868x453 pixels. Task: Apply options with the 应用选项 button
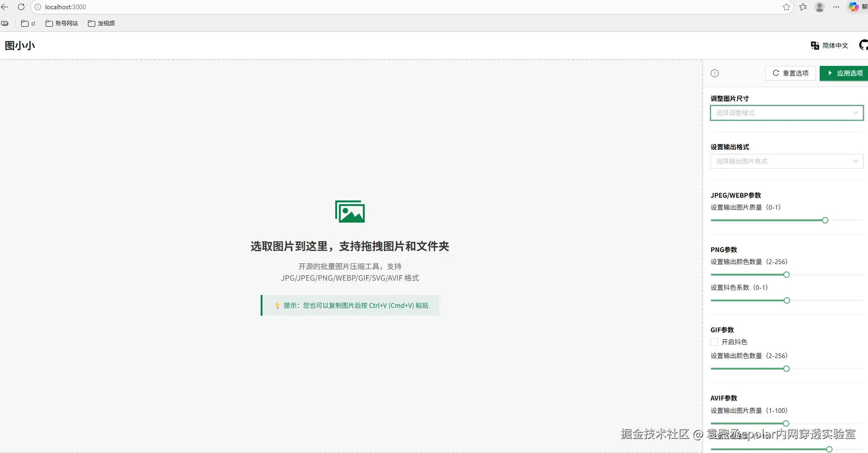(x=844, y=73)
